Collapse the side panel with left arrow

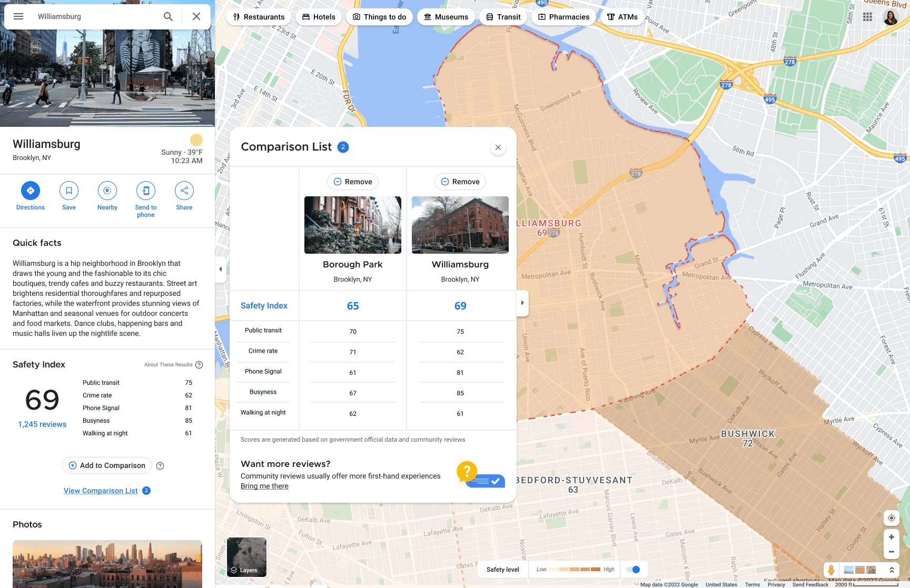point(221,269)
